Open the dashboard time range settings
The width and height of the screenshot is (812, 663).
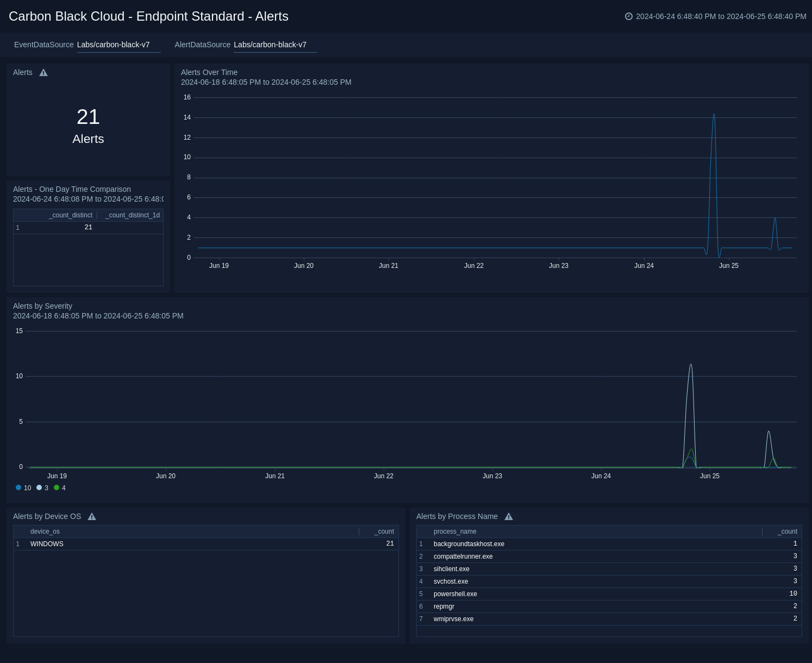coord(720,16)
